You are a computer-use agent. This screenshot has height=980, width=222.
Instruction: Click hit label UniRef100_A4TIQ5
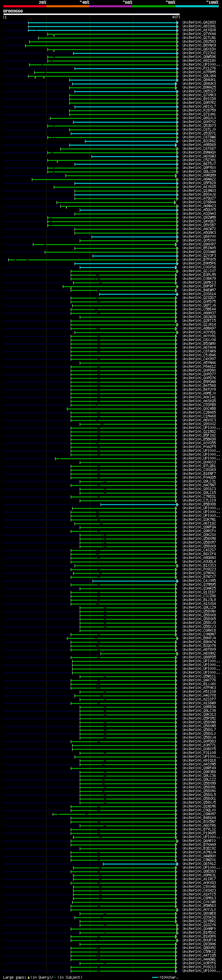click(x=199, y=955)
